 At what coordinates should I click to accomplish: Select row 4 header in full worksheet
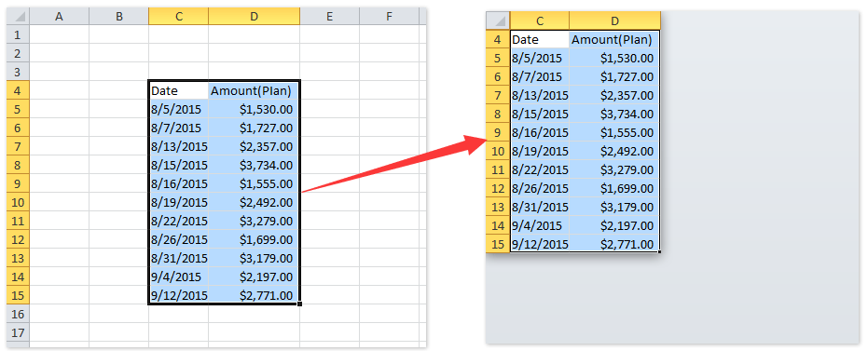[18, 90]
